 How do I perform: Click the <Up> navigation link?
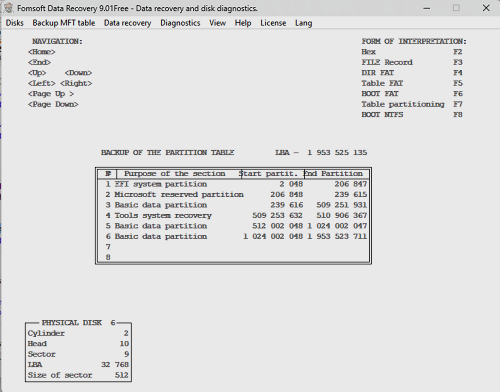(x=37, y=73)
